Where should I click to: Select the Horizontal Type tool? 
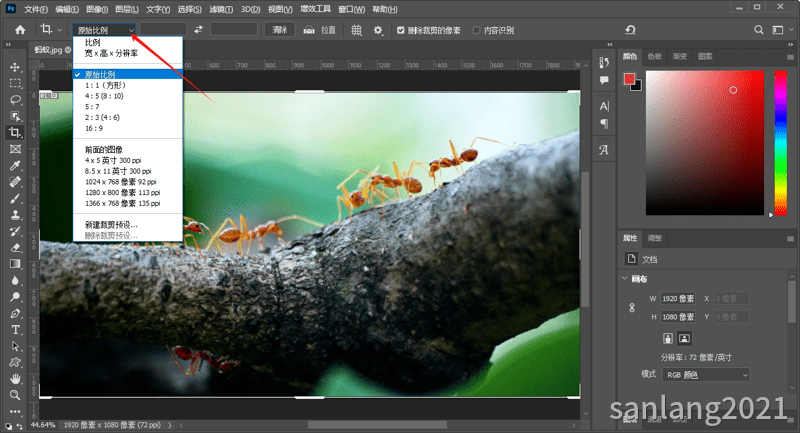[15, 329]
